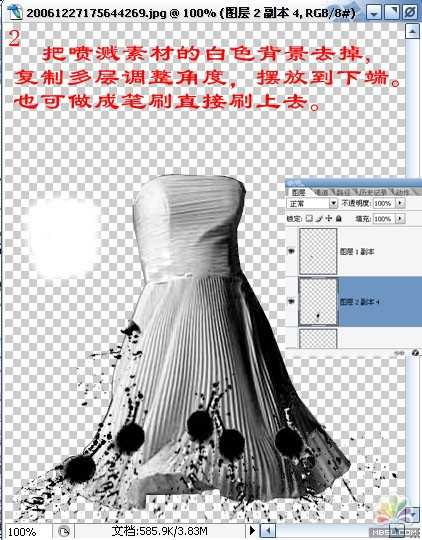Toggle lock transparent pixels icon
The image size is (422, 540).
coord(309,218)
